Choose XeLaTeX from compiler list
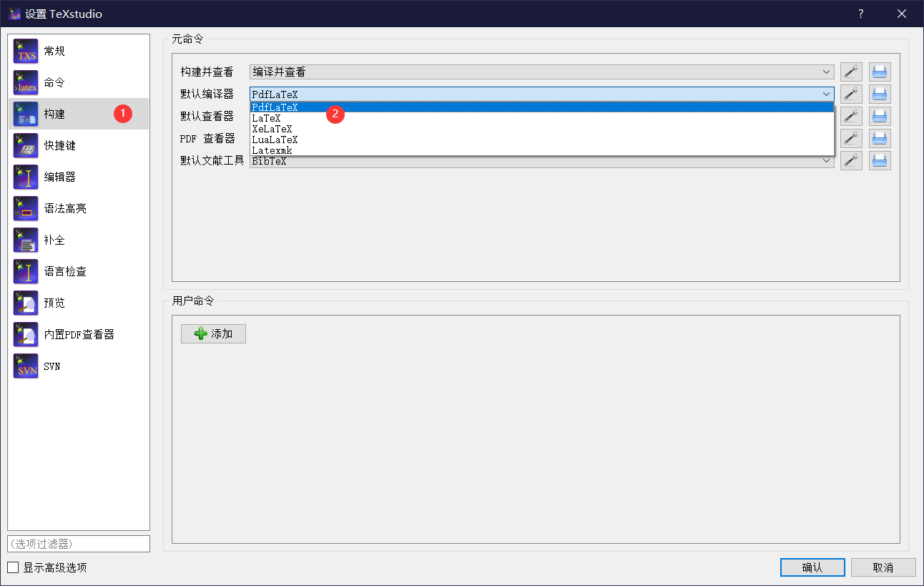924x586 pixels. tap(541, 129)
